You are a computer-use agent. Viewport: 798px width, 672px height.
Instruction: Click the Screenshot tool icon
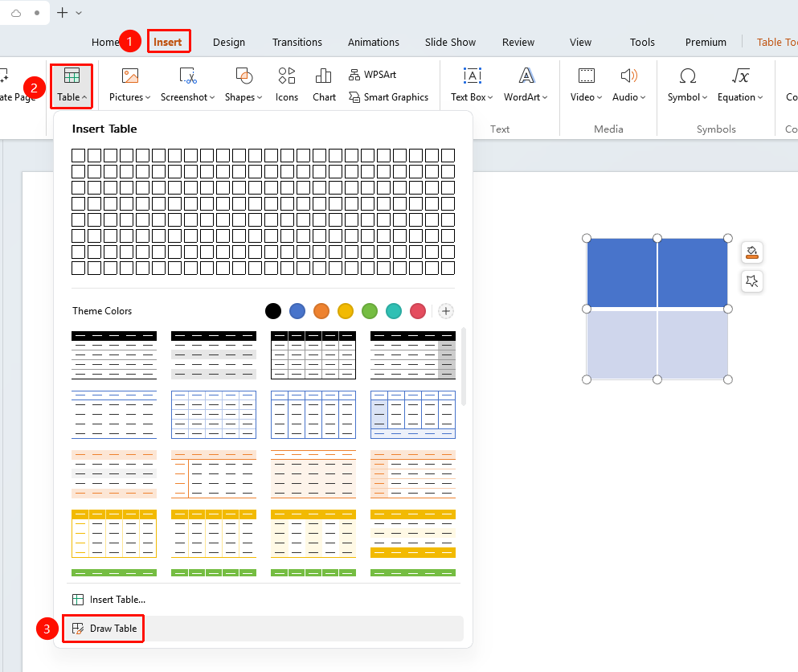point(188,76)
